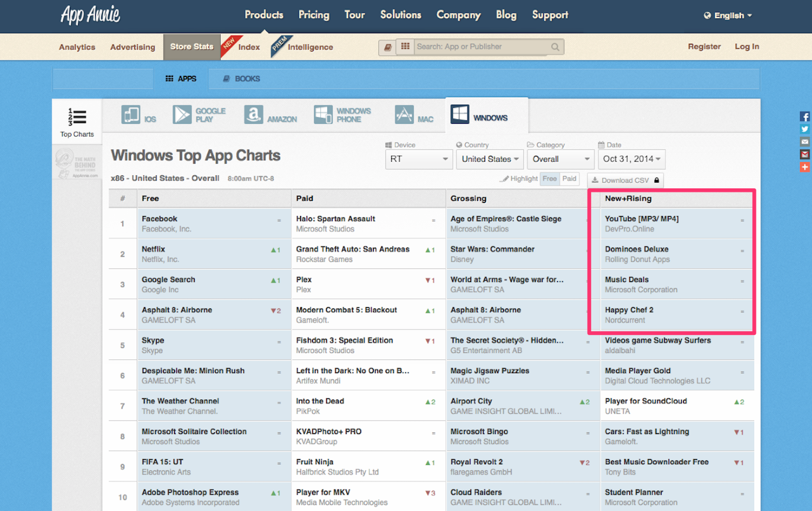Screen dimensions: 812x511
Task: Open the Intelligence nav link
Action: tap(310, 47)
